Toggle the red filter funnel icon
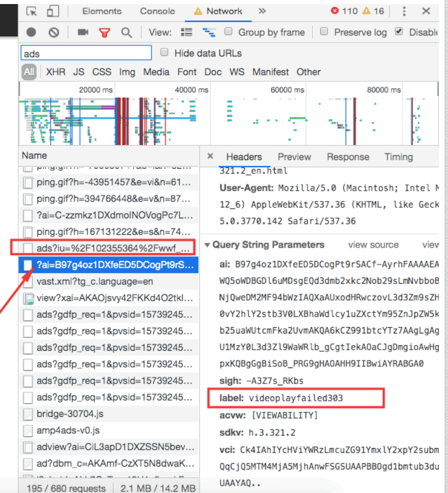The height and width of the screenshot is (493, 448). (104, 33)
